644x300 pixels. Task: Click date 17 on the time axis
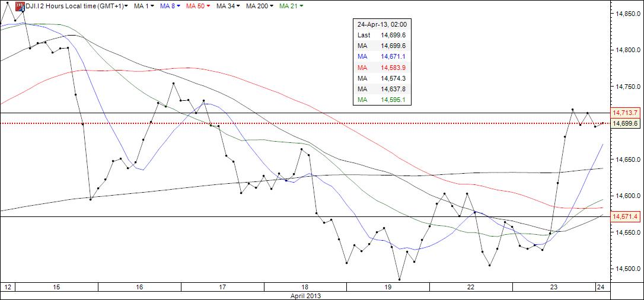222,286
